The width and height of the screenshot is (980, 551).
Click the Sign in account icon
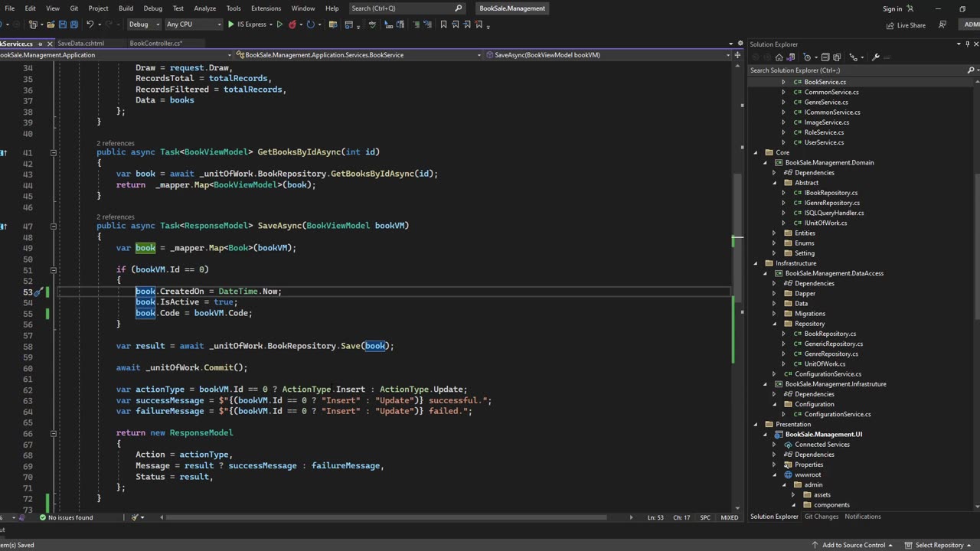[910, 8]
